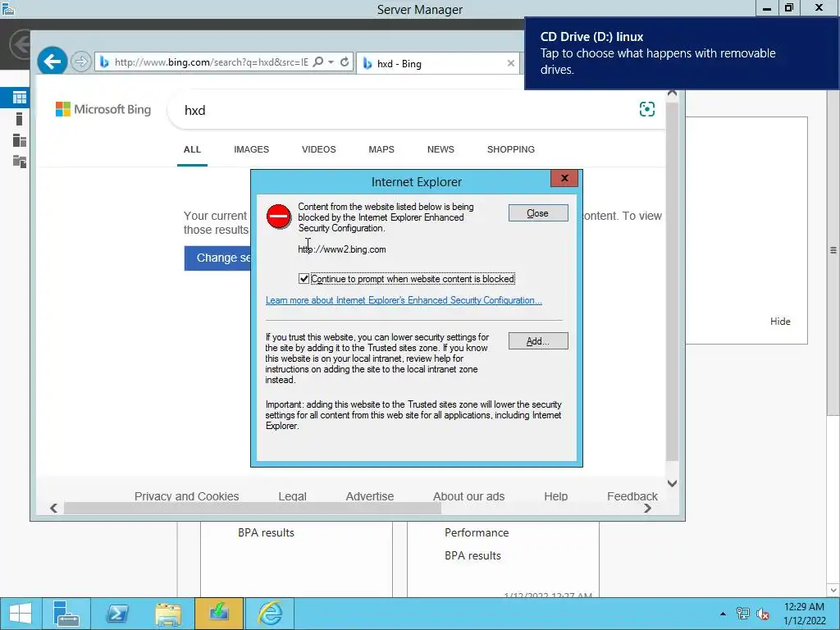Click the Bing address bar URL field

(211, 62)
